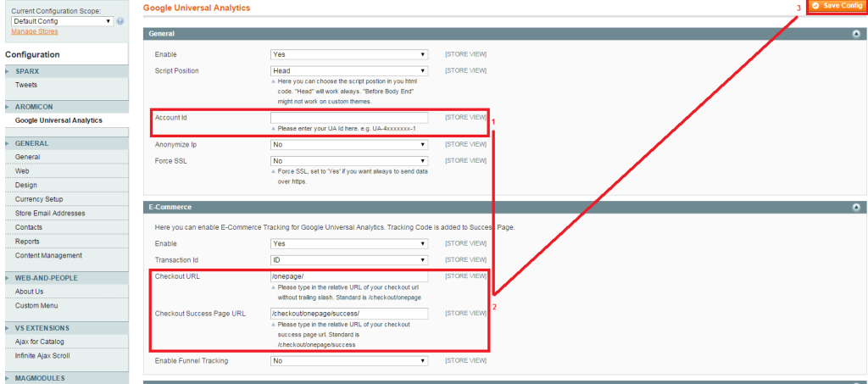Viewport: 868px width, 384px height.
Task: Open Currency Setup in the sidebar
Action: 39,199
